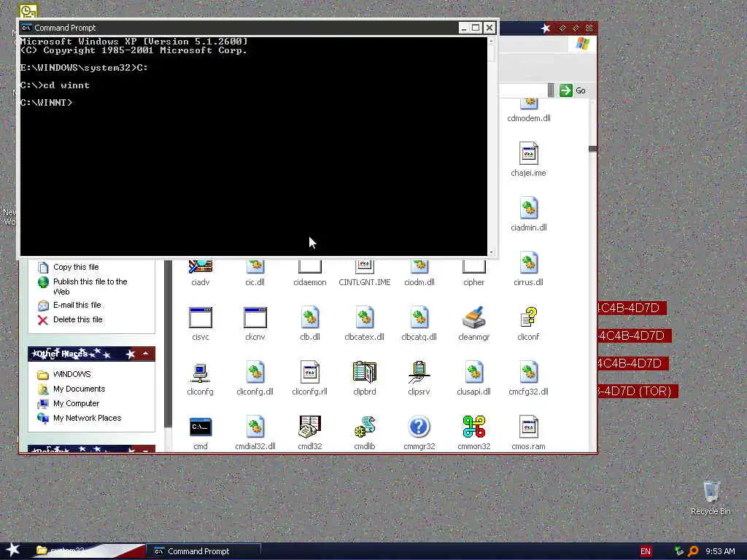
Task: Select the cmdl32 phone book icon
Action: pos(309,427)
